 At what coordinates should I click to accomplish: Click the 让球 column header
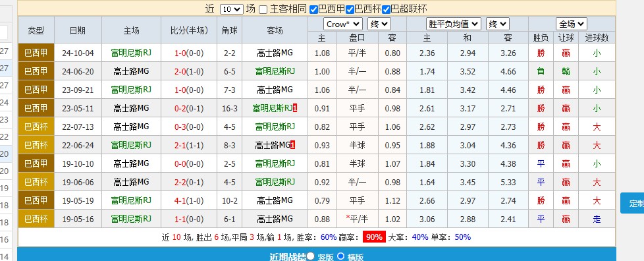pyautogui.click(x=566, y=38)
